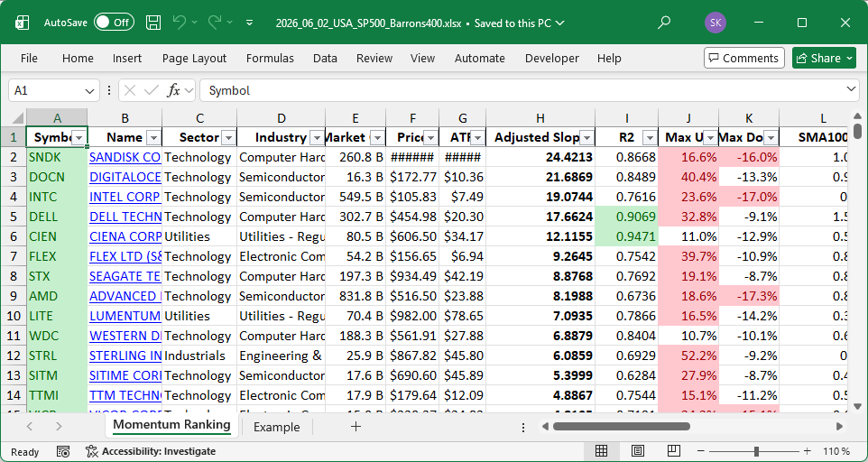Toggle the AutoSave switch

click(114, 23)
